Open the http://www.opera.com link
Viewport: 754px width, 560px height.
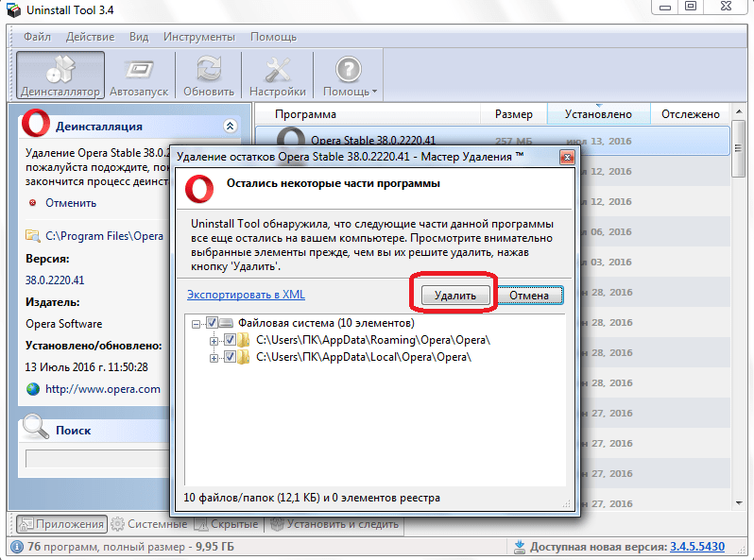click(103, 389)
